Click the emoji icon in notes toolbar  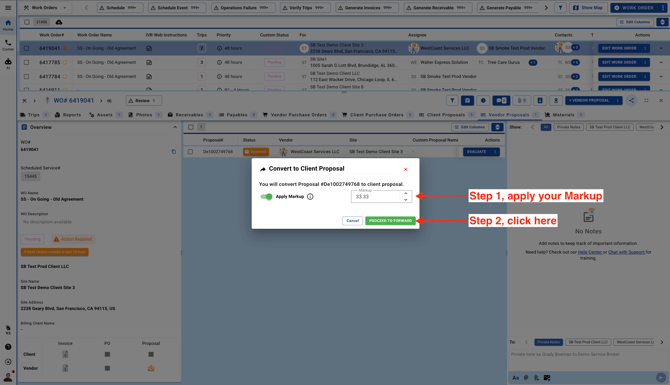tap(526, 378)
